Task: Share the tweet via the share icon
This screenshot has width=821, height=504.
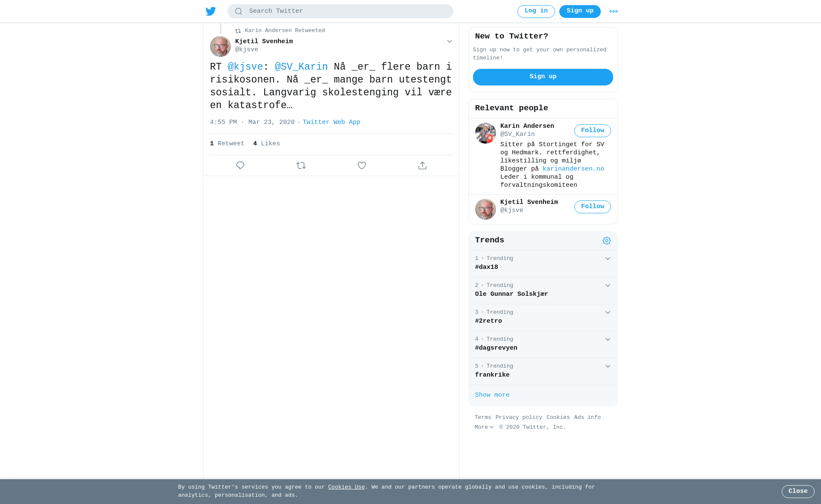Action: pos(422,165)
